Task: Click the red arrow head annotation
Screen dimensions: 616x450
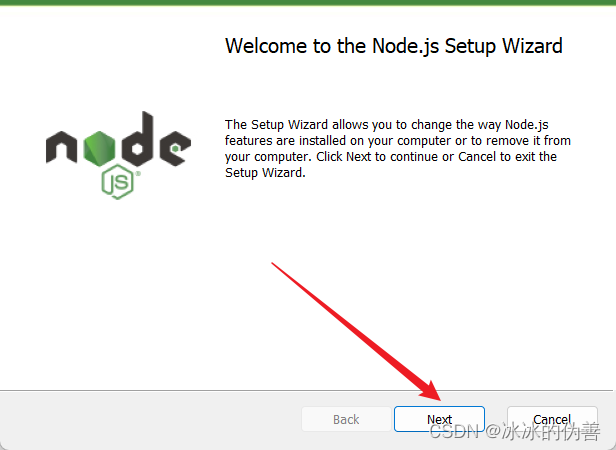Action: (431, 390)
